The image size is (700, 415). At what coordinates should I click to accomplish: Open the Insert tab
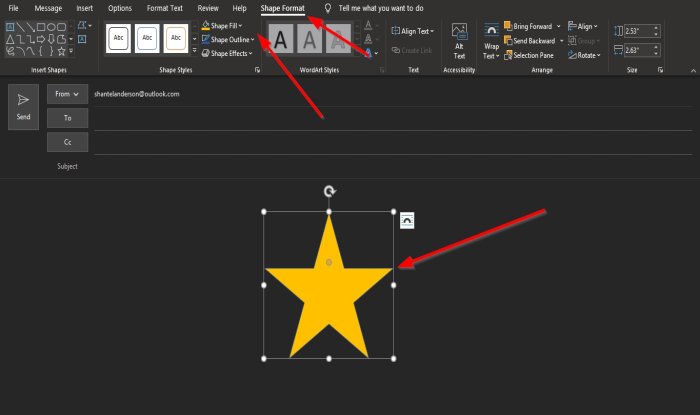point(84,8)
